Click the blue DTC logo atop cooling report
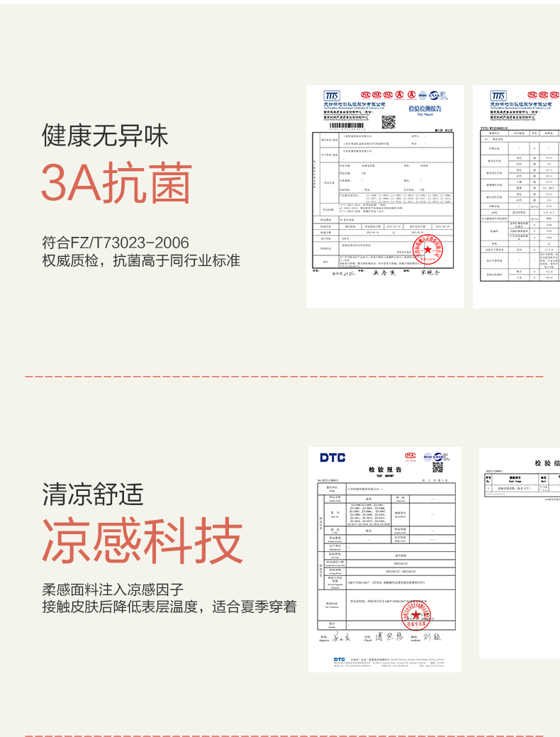This screenshot has height=737, width=560. click(x=332, y=458)
